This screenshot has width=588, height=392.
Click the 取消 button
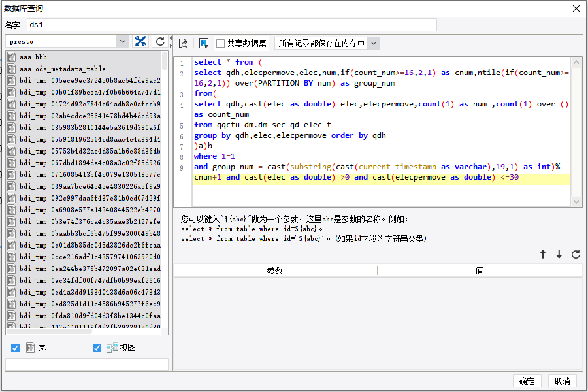[x=562, y=381]
